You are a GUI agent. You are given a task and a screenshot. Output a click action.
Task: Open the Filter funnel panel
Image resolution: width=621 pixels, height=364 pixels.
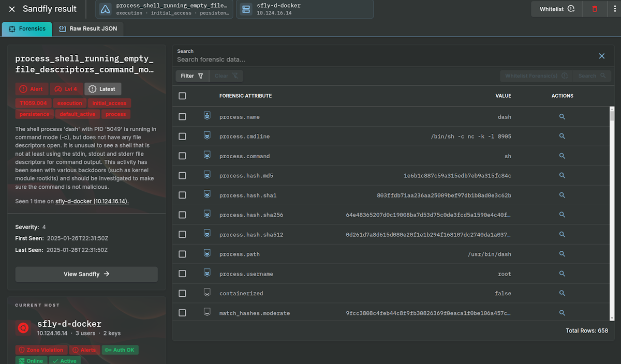(192, 75)
